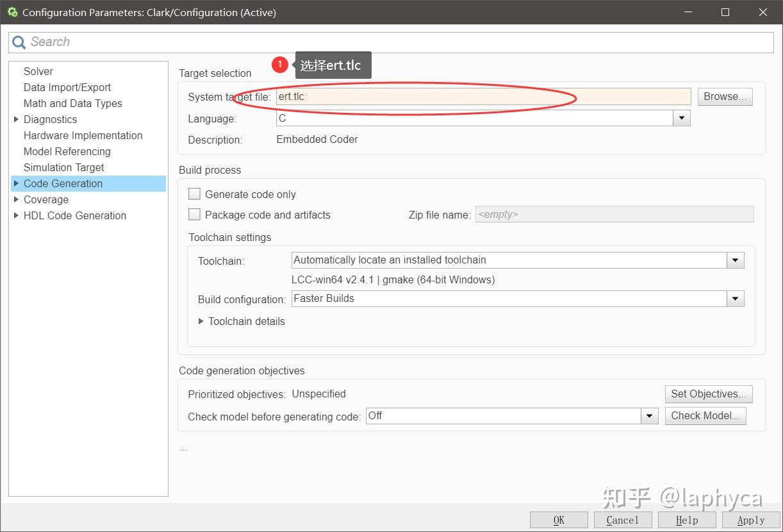Click the Apply button
The width and height of the screenshot is (783, 532).
[x=751, y=520]
